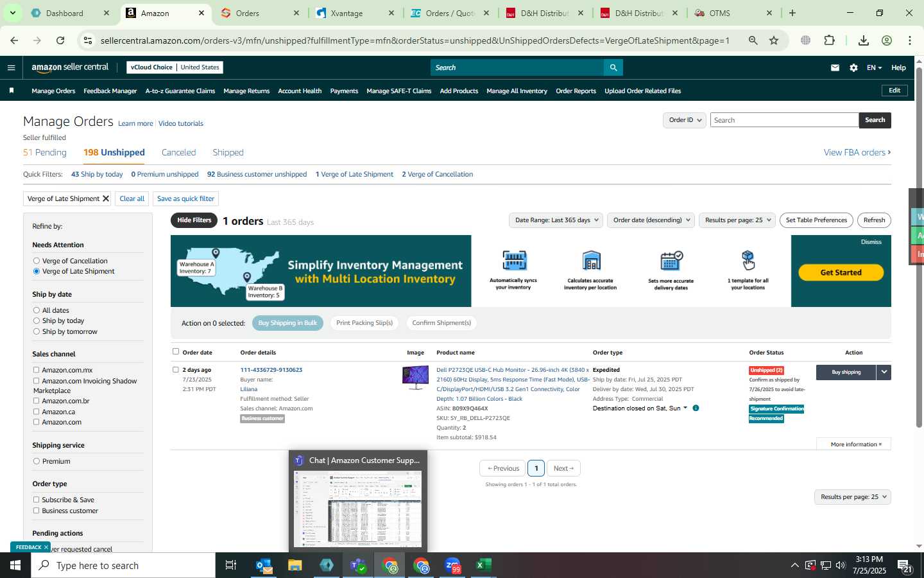Click the destination closed info icon
The width and height of the screenshot is (924, 578).
coord(696,408)
